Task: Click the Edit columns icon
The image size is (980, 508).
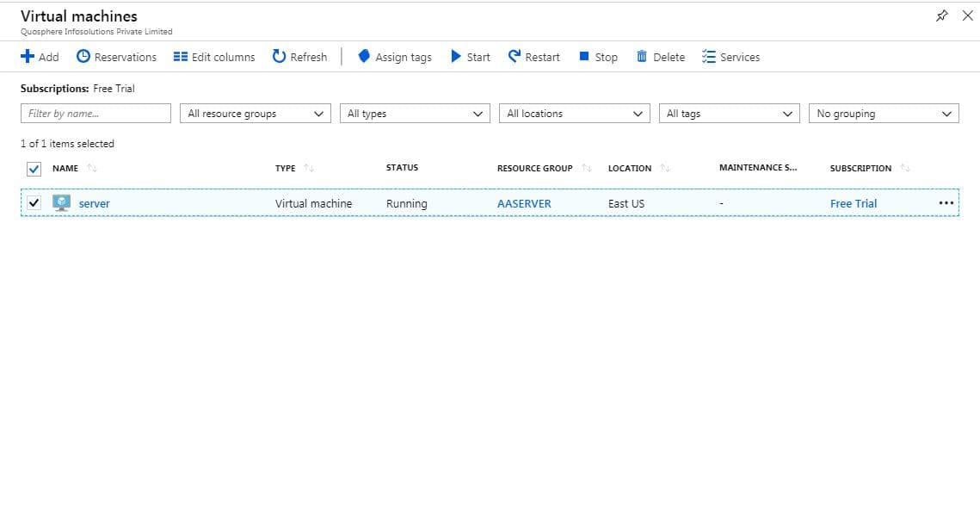Action: [181, 57]
